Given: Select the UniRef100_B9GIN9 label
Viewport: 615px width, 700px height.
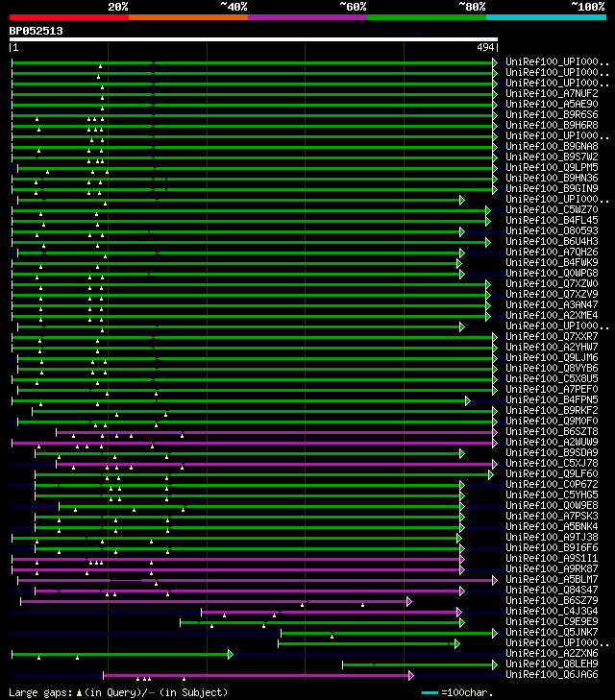Looking at the screenshot, I should coord(552,189).
